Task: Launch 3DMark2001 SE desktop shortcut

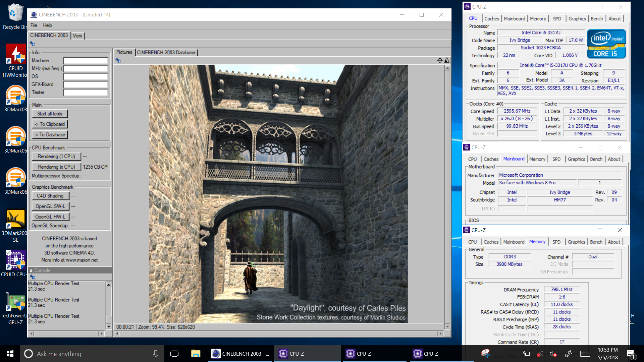Action: [15, 226]
